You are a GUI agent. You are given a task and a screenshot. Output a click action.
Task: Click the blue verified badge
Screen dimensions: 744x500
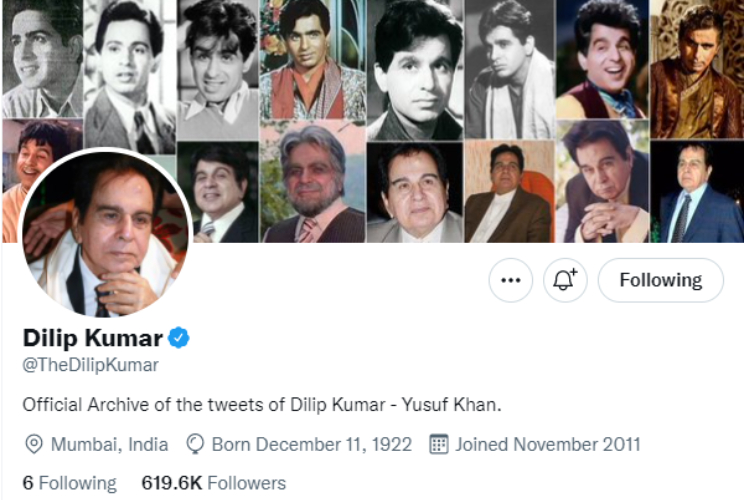(179, 338)
